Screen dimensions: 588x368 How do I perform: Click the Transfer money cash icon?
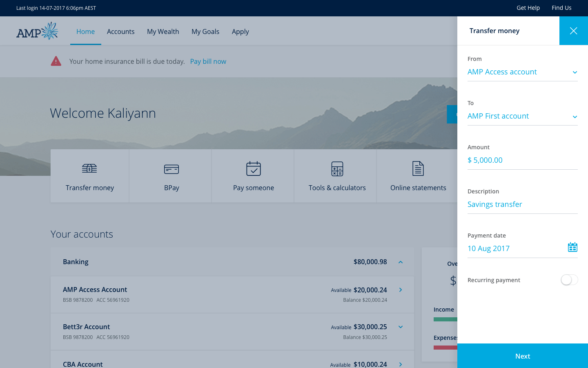coord(89,168)
